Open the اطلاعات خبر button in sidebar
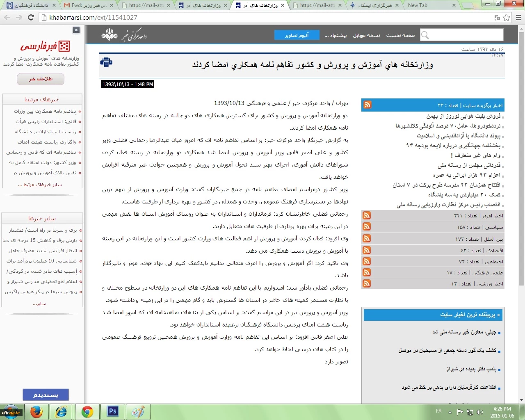This screenshot has width=525, height=420. click(41, 79)
